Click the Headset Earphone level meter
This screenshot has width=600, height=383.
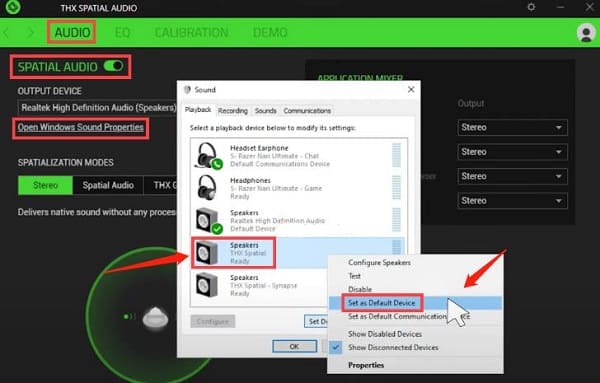[396, 155]
